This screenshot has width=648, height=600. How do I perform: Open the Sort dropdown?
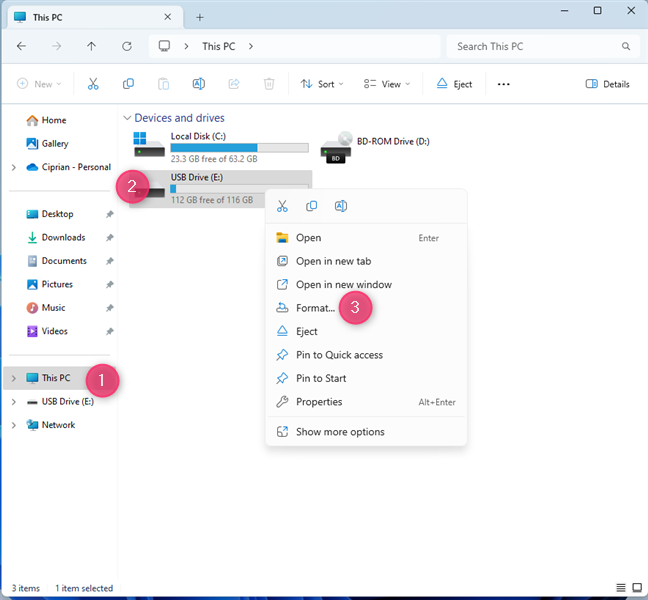(x=322, y=84)
